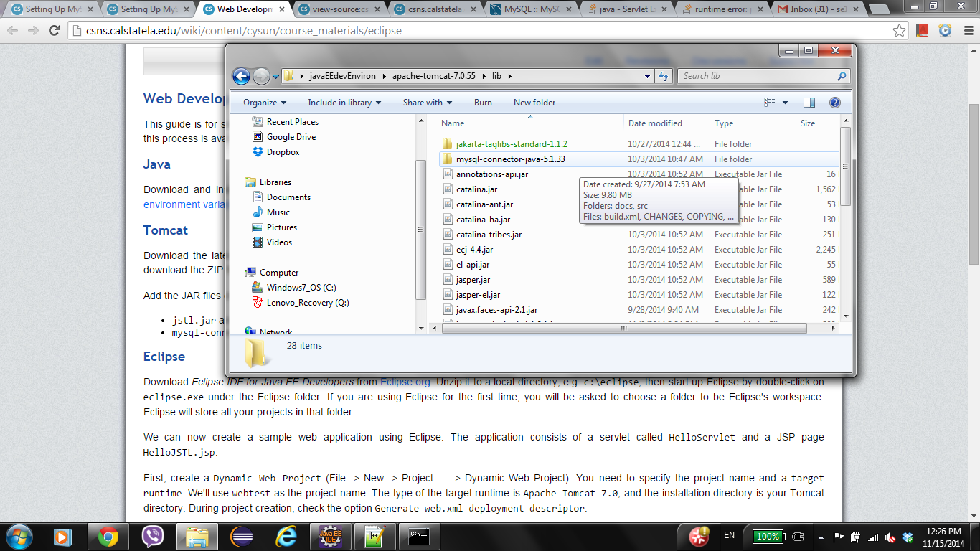Open change view options dropdown arrow

click(785, 103)
